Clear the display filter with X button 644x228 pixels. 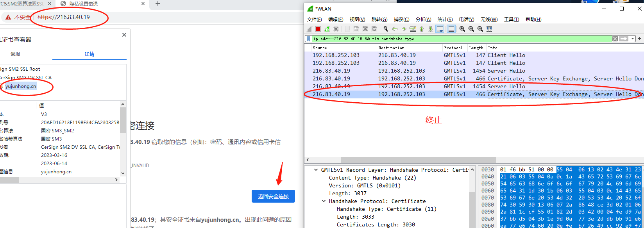(615, 39)
